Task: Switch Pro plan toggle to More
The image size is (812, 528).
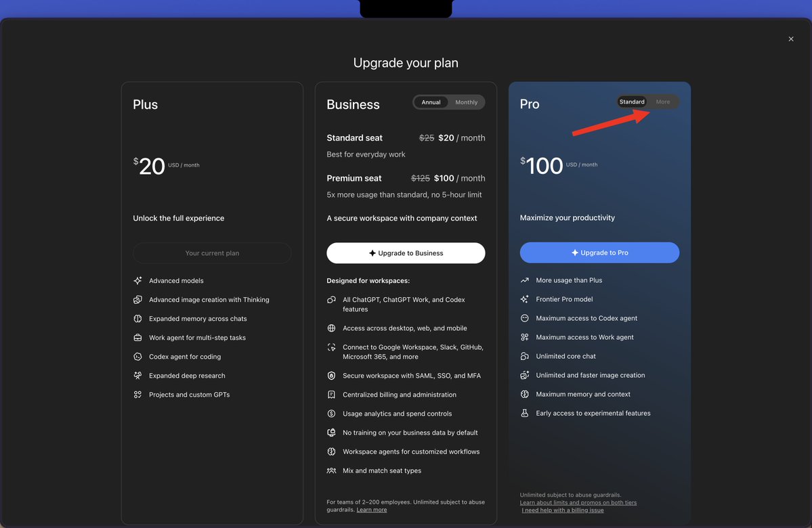Action: point(663,102)
